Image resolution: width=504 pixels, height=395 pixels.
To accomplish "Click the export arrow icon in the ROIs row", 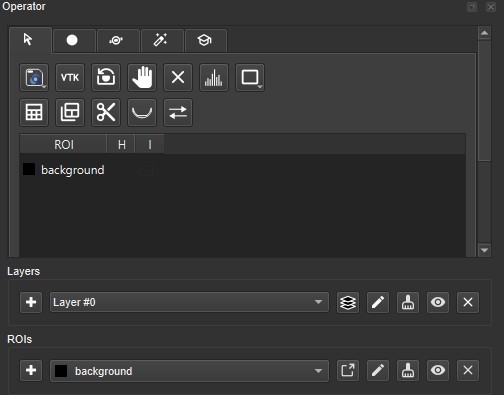I will 348,370.
